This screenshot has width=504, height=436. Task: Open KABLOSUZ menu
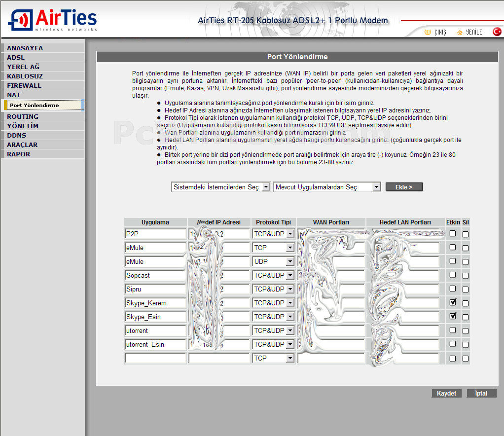tap(43, 76)
